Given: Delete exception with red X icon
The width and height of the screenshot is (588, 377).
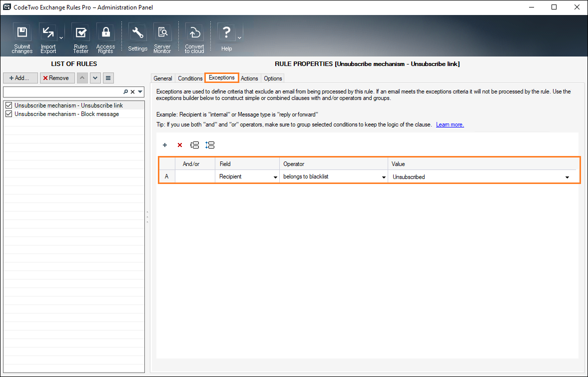Looking at the screenshot, I should pyautogui.click(x=180, y=145).
